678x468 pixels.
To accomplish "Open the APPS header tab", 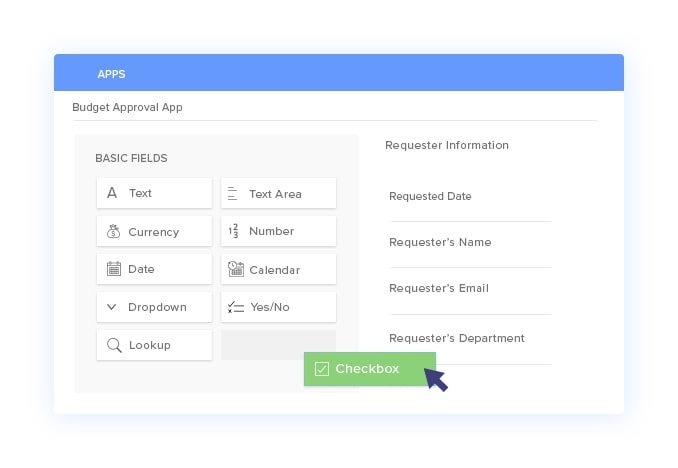I will pyautogui.click(x=111, y=74).
